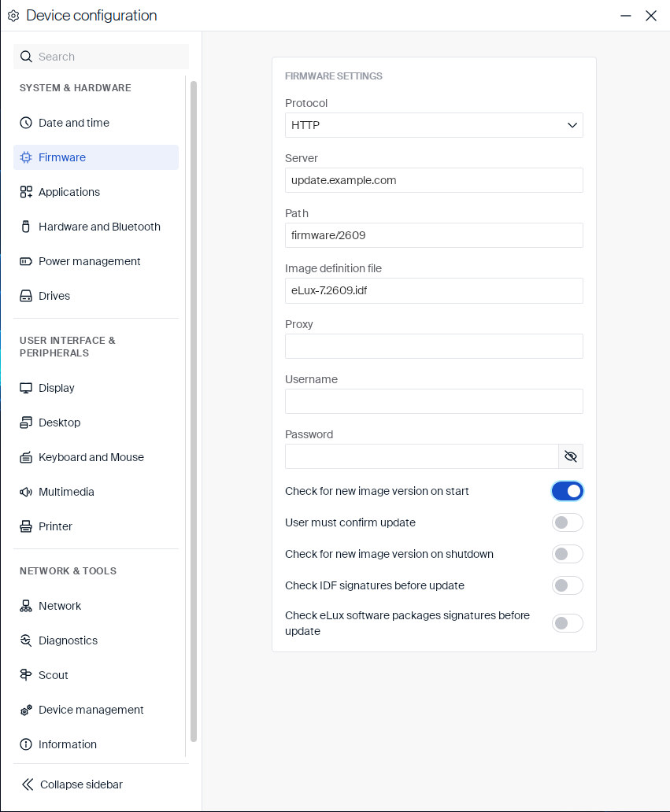The image size is (670, 812).
Task: Click the Path field firmware/2609
Action: tap(434, 235)
